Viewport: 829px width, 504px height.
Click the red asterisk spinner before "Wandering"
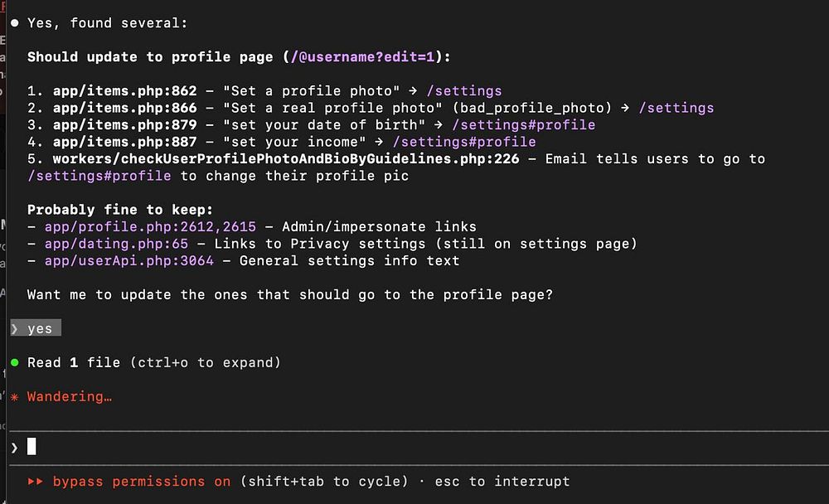pos(15,397)
